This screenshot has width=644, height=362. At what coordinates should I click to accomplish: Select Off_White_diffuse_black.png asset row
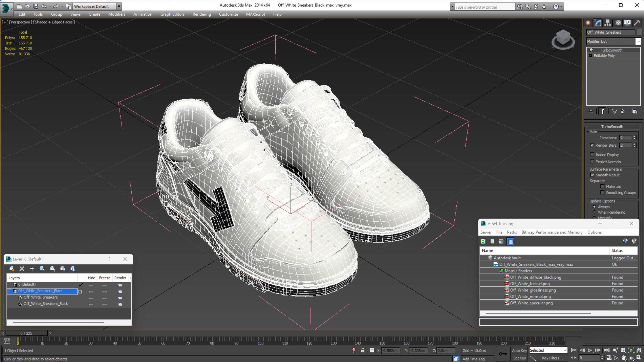[x=558, y=277]
